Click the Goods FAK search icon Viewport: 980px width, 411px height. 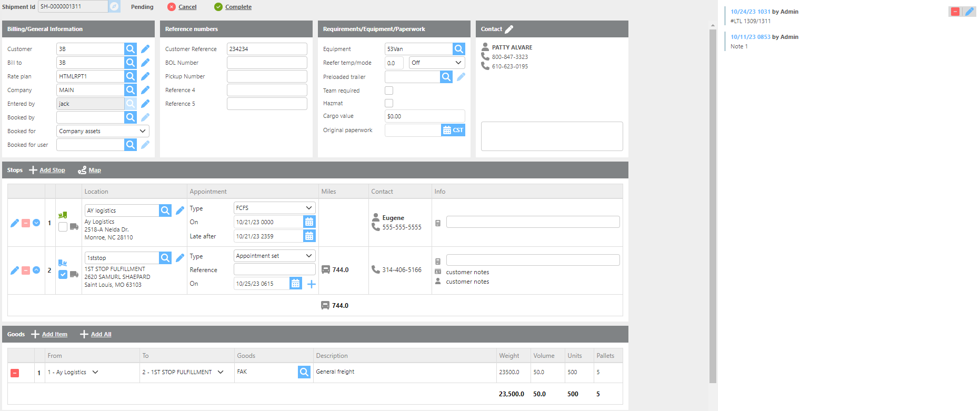pyautogui.click(x=304, y=372)
